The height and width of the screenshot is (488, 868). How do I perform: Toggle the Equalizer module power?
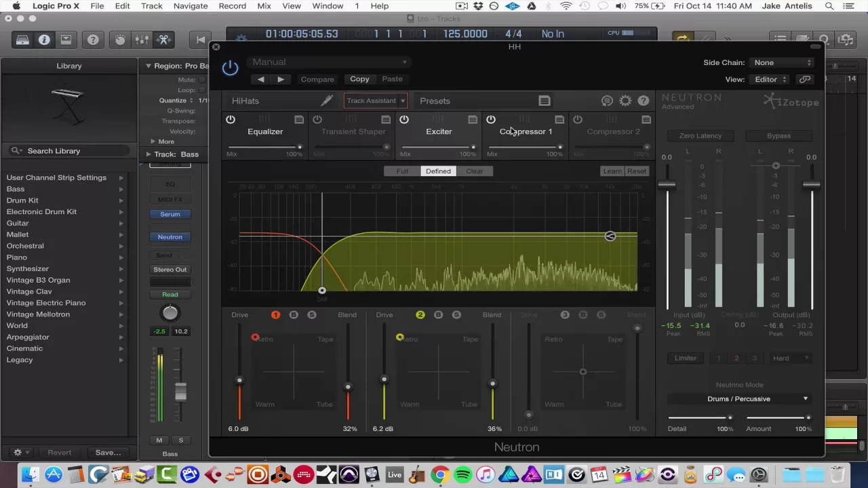click(231, 120)
